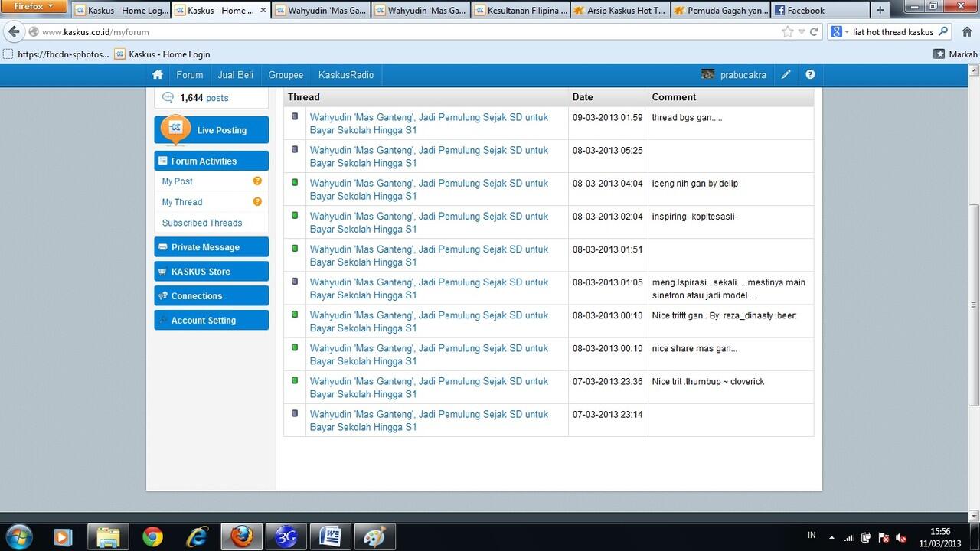Open URL history dropdown arrow

coord(802,32)
